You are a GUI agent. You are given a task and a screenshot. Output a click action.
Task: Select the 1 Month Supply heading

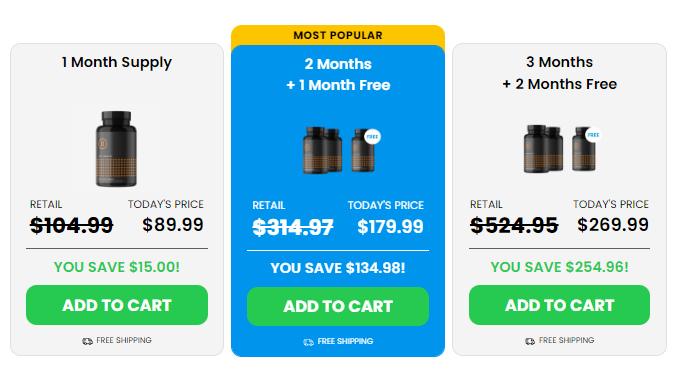[116, 62]
